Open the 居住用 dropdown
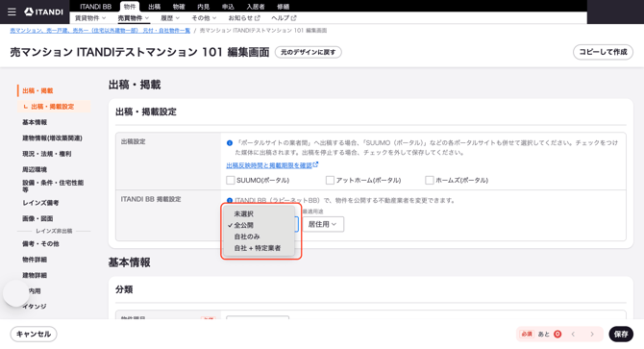This screenshot has width=644, height=349. (323, 224)
